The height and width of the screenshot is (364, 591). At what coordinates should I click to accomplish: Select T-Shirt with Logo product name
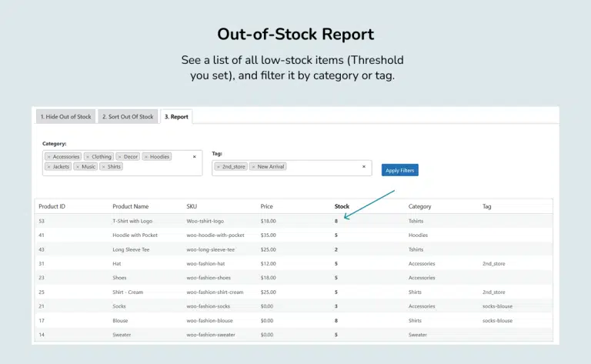(132, 221)
